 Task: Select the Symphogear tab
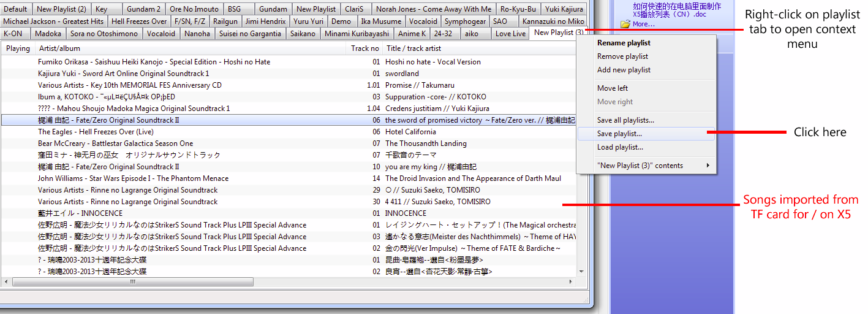tap(465, 21)
